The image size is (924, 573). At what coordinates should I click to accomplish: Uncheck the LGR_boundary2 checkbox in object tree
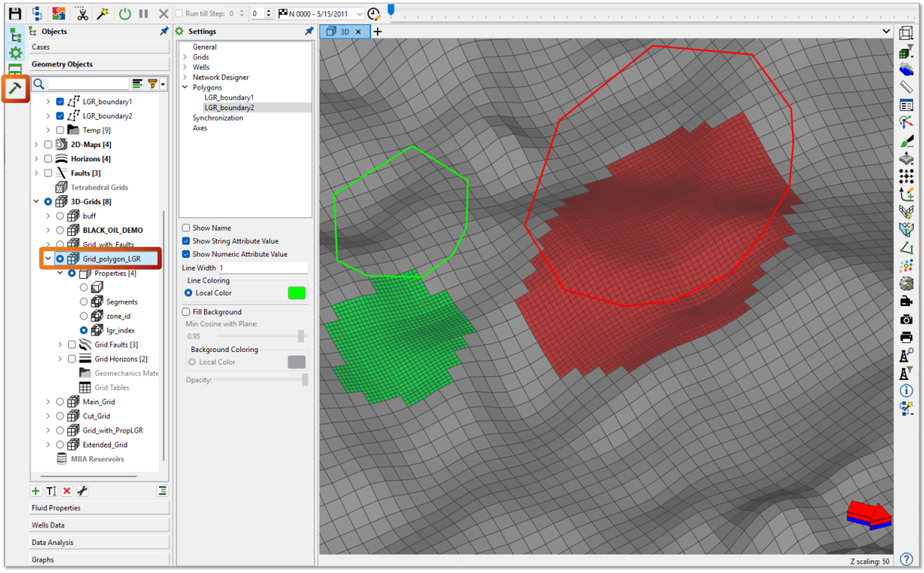pos(60,116)
